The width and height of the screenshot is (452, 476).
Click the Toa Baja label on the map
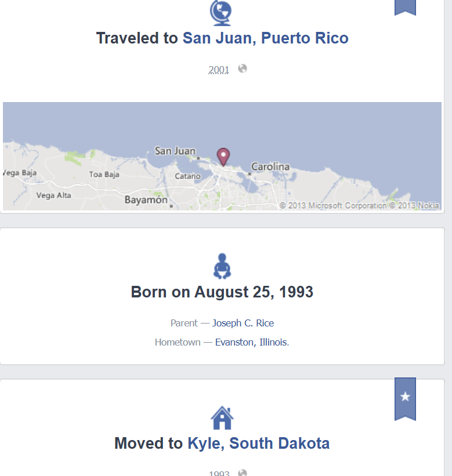104,175
